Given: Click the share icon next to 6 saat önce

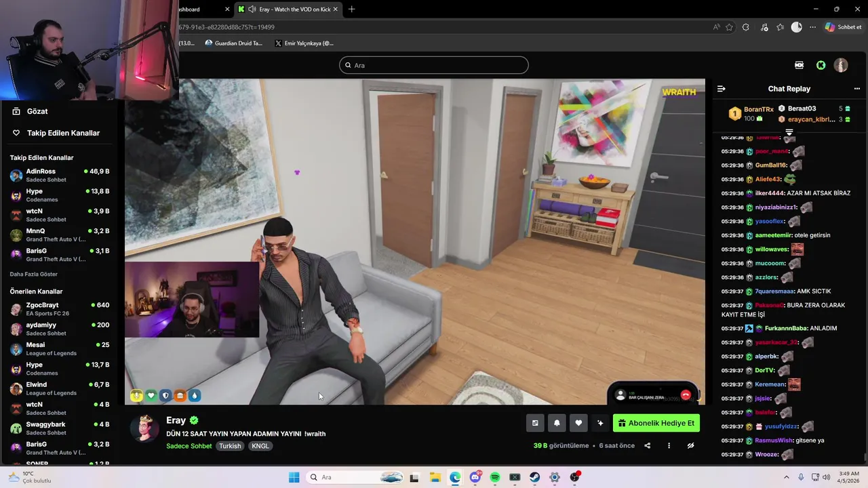Looking at the screenshot, I should [x=647, y=445].
